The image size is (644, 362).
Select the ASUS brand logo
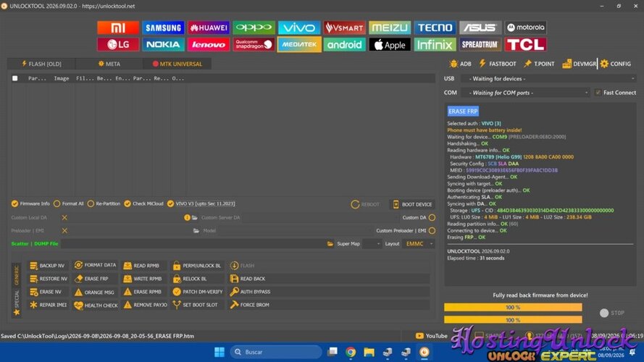point(480,28)
